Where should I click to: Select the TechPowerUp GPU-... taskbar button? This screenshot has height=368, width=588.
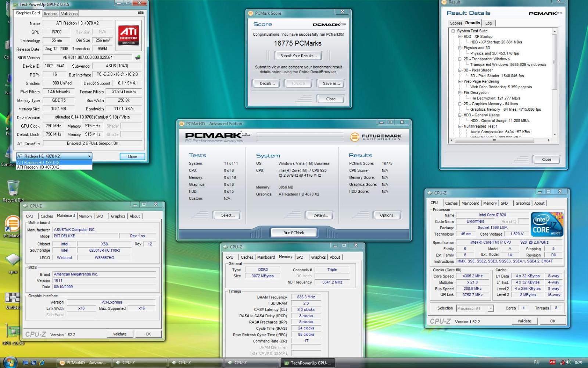308,362
